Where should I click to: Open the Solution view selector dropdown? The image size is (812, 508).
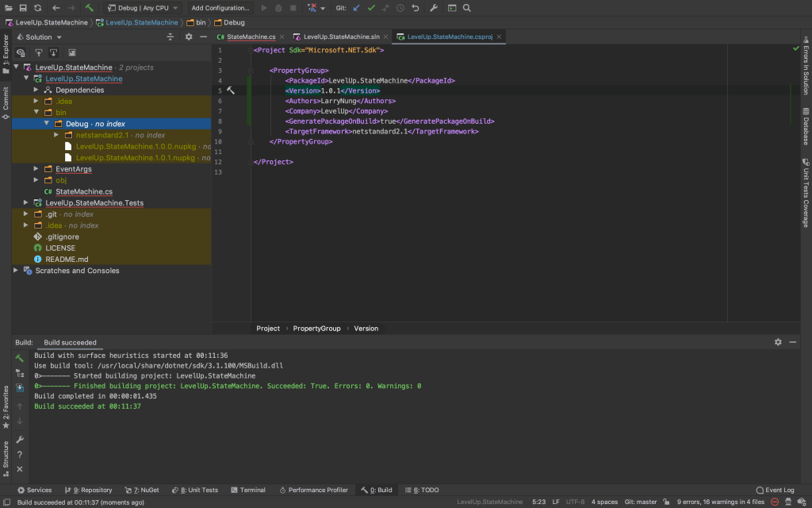[40, 37]
